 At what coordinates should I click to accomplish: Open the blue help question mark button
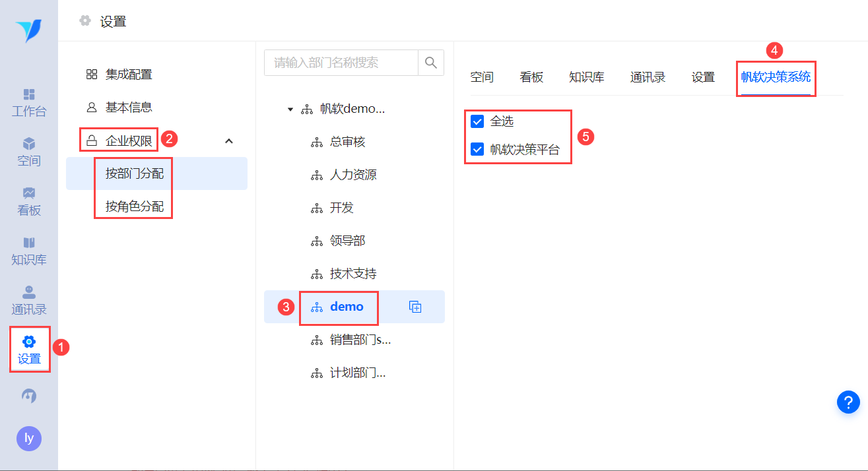point(848,401)
